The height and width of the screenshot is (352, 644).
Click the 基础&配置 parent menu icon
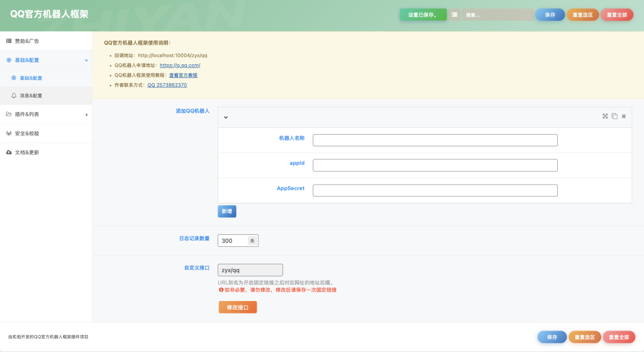9,60
